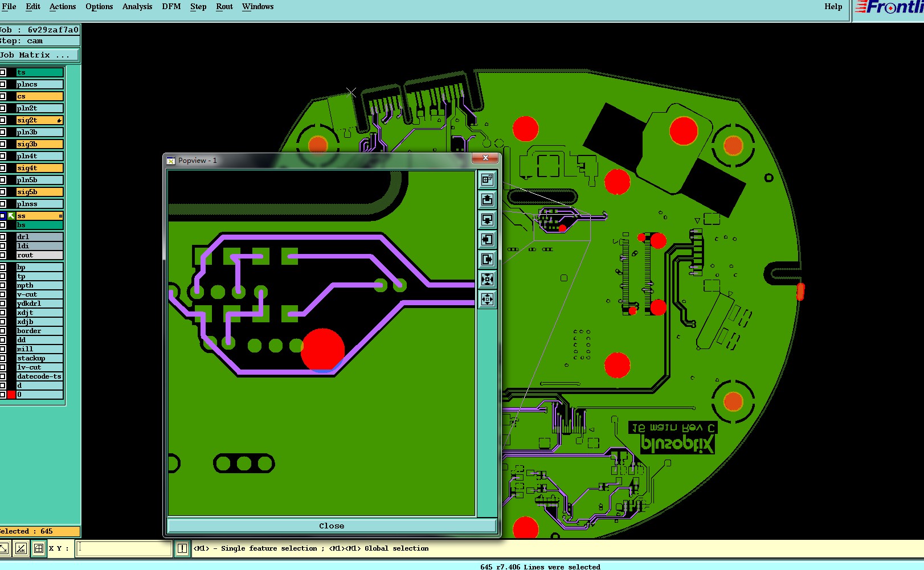Pan the Popview down with the down-arrow icon

(x=487, y=220)
